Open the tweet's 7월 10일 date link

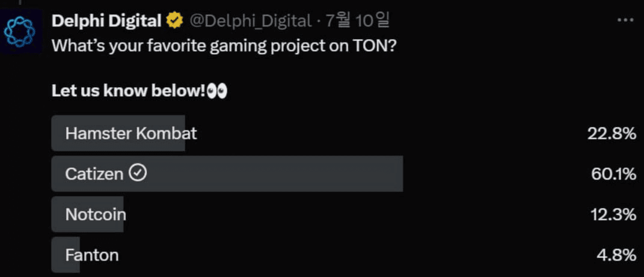point(358,22)
